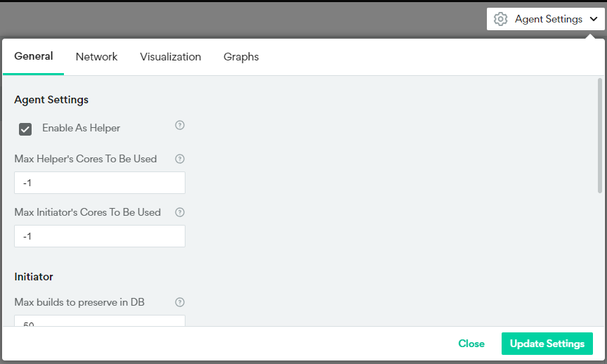
Task: Open the Visualization tab
Action: 170,57
